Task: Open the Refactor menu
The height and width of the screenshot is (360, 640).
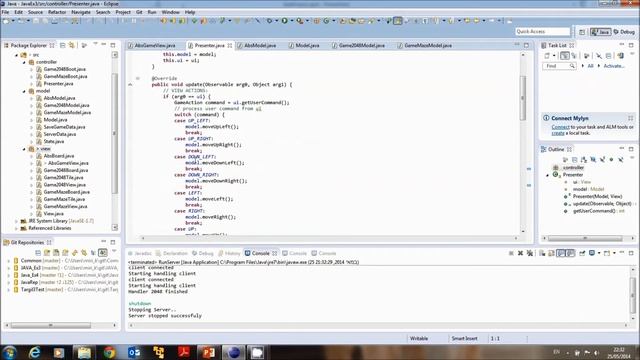Action: point(57,12)
